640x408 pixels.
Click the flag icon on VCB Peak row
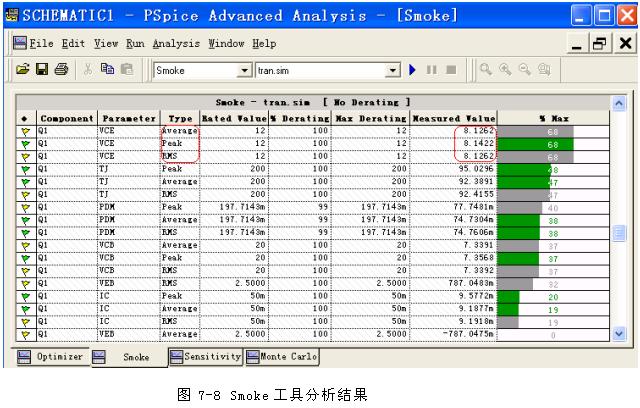coord(26,259)
